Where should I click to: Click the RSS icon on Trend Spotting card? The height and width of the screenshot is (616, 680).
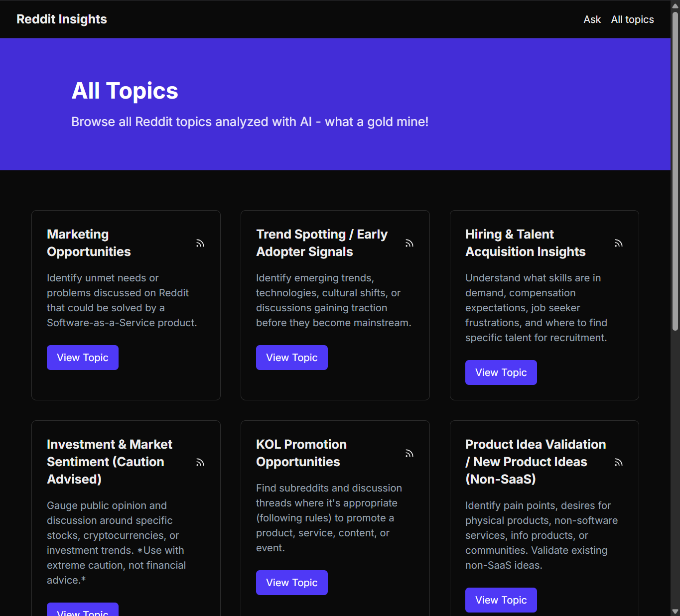click(x=409, y=243)
